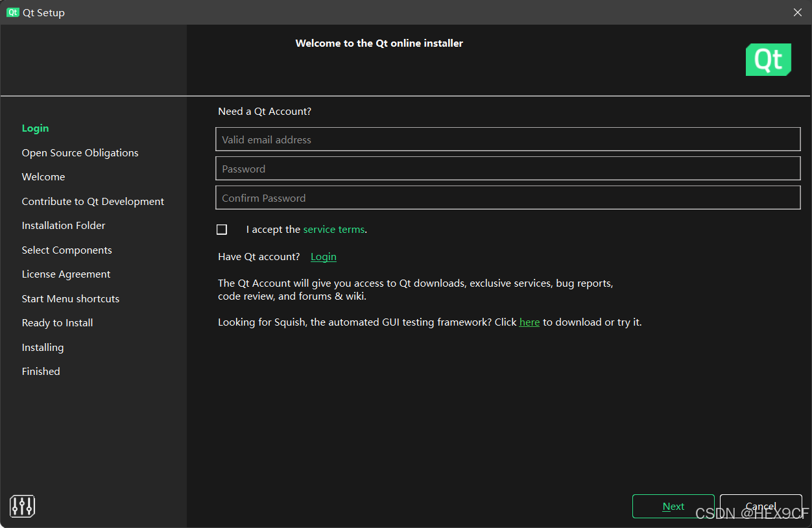Select Contribute to Qt Development step

[x=93, y=202]
